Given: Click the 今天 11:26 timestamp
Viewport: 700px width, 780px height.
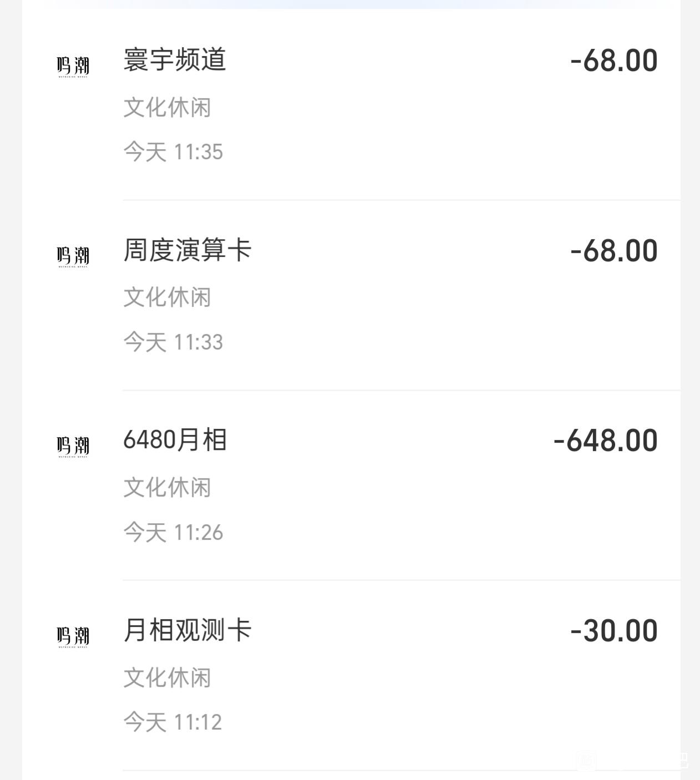Looking at the screenshot, I should (173, 533).
